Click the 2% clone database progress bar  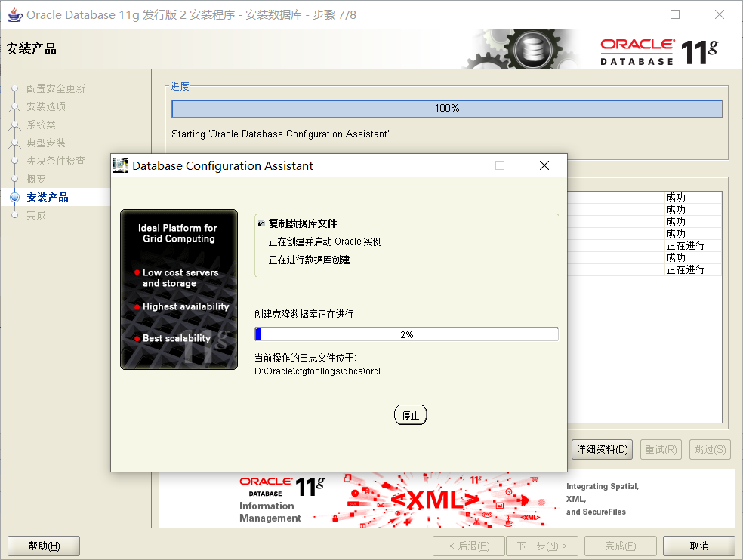coord(406,334)
